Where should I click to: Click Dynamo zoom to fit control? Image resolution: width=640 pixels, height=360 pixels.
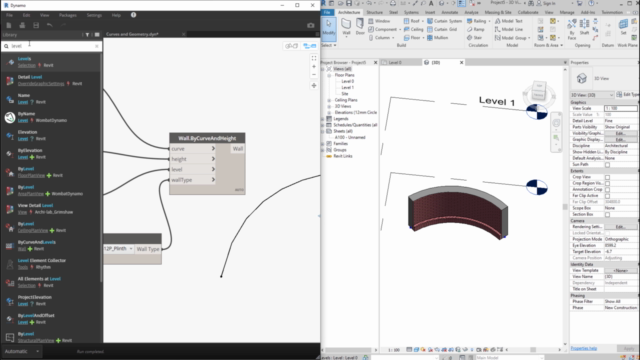click(314, 58)
